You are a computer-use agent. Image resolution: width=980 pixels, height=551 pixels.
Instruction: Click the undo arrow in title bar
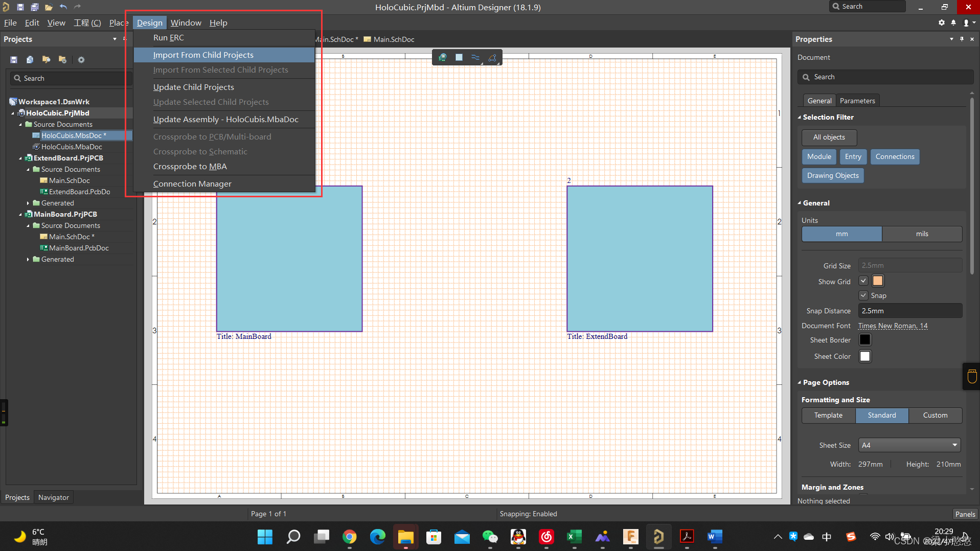[63, 7]
